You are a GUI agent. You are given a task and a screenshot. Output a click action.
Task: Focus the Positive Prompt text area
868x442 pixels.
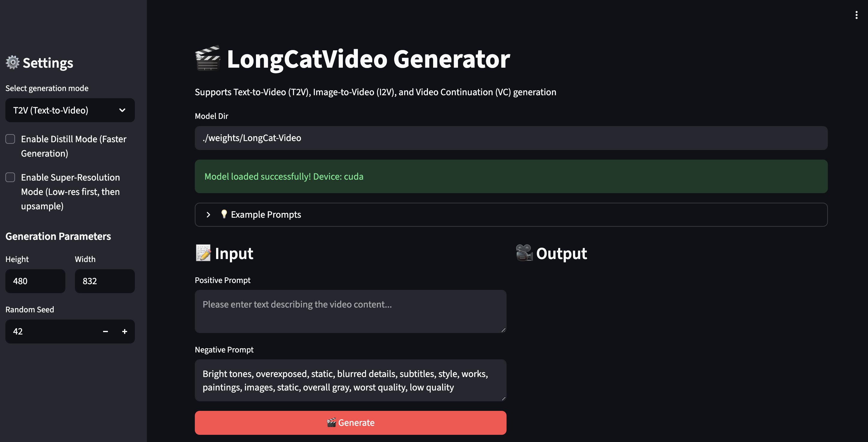350,311
